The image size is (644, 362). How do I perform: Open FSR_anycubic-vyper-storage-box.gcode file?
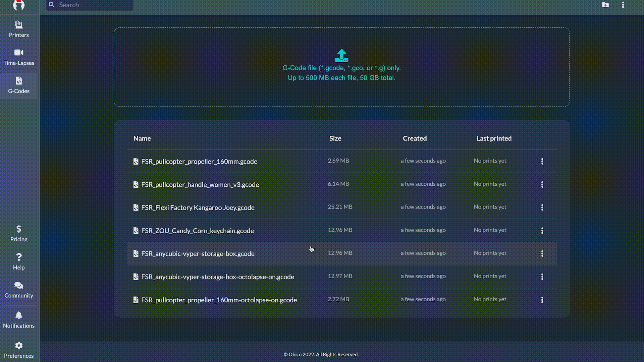(198, 254)
